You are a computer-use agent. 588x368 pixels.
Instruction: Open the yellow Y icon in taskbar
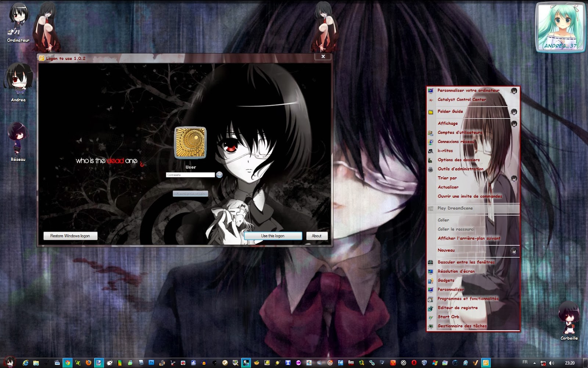[393, 363]
